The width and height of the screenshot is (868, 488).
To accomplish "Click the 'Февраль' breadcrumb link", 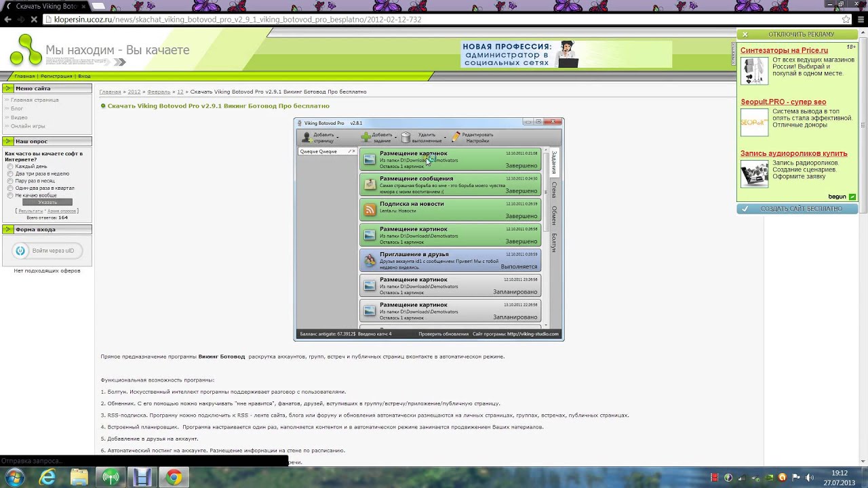I will 159,91.
